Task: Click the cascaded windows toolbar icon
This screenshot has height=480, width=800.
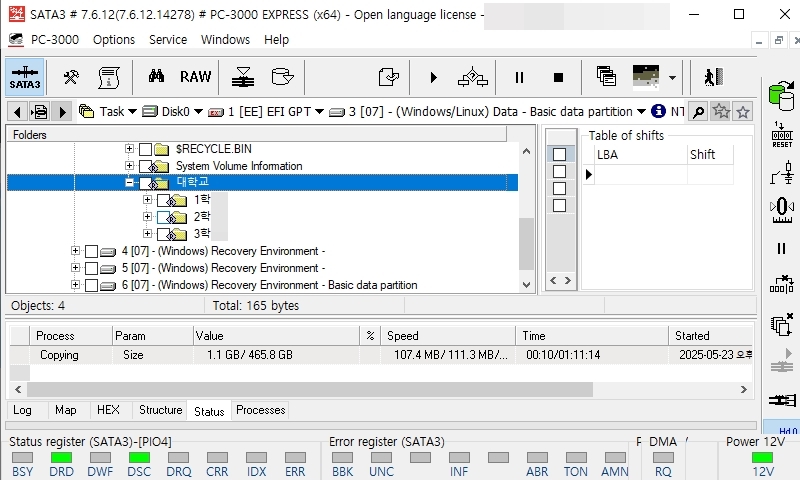Action: 606,77
